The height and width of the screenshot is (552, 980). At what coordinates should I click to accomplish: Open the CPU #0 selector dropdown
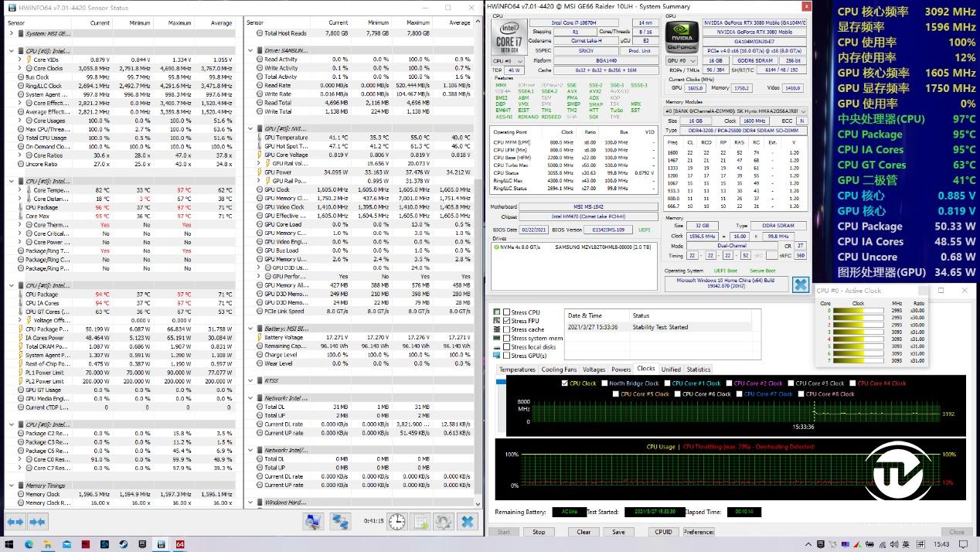(508, 60)
